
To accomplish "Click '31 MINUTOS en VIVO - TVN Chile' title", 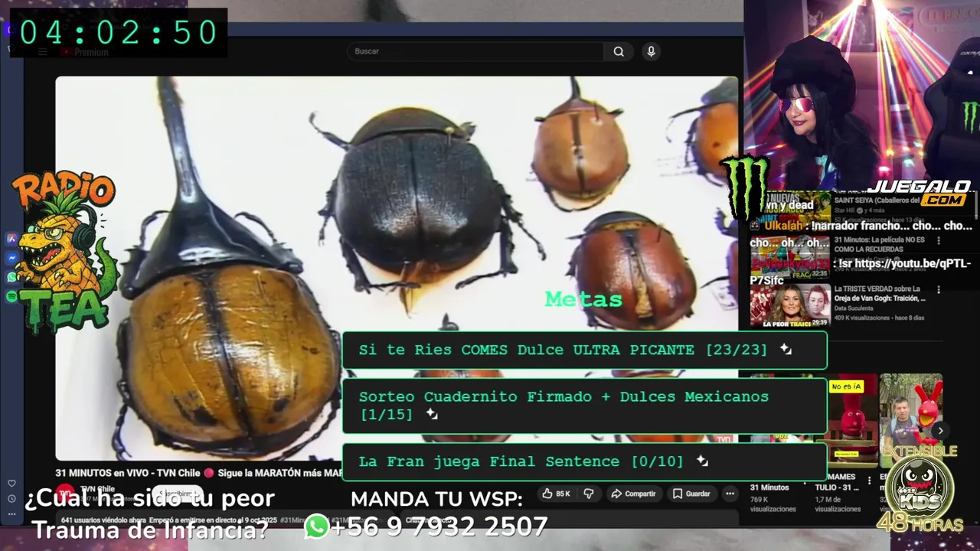I will 198,473.
